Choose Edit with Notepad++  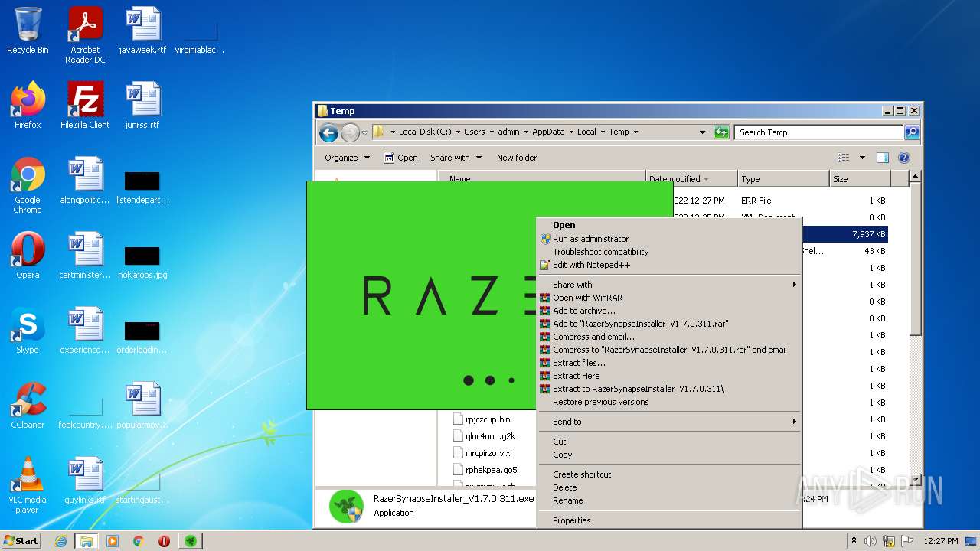670,265
